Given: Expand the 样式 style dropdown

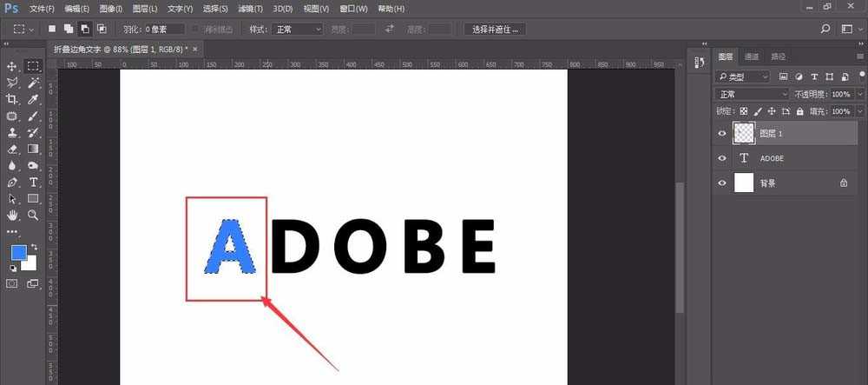Looking at the screenshot, I should [297, 29].
